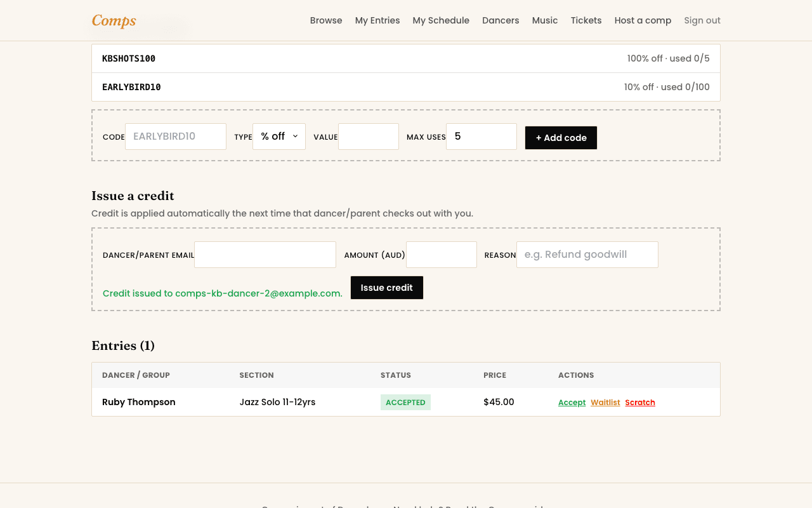Go to My Entries

point(377,20)
